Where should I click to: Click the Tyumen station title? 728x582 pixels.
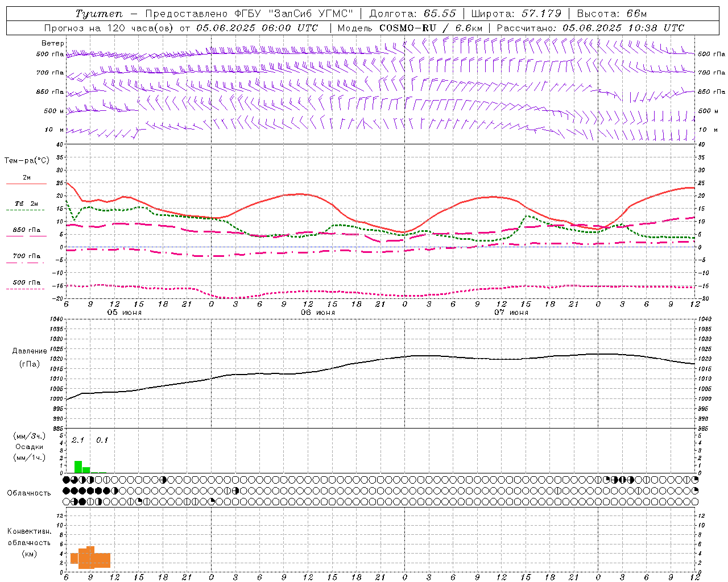pos(99,14)
